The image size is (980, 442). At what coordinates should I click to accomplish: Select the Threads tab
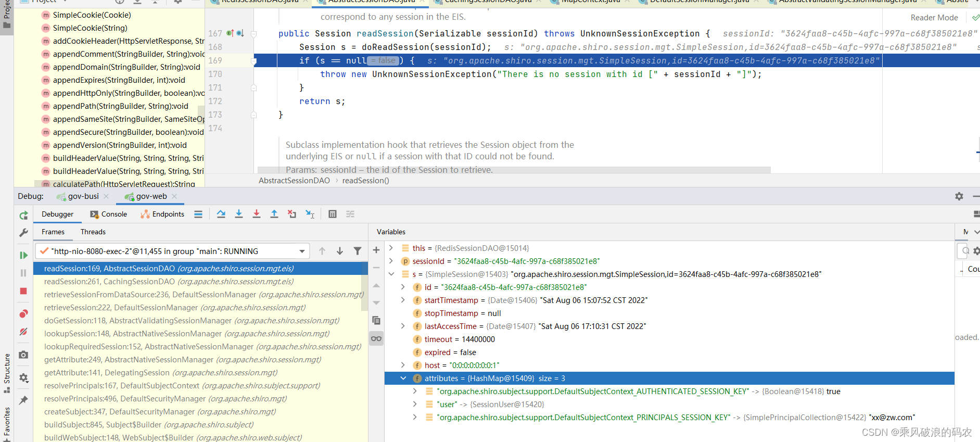(x=93, y=232)
